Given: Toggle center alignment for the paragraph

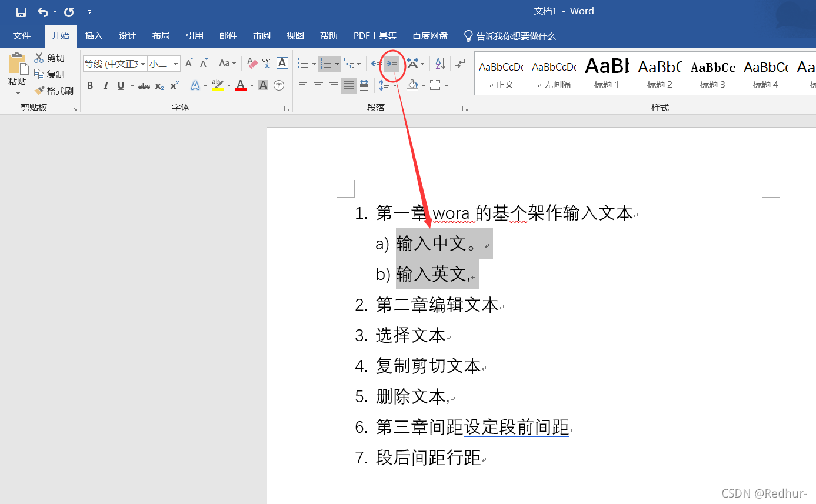Looking at the screenshot, I should pyautogui.click(x=318, y=85).
